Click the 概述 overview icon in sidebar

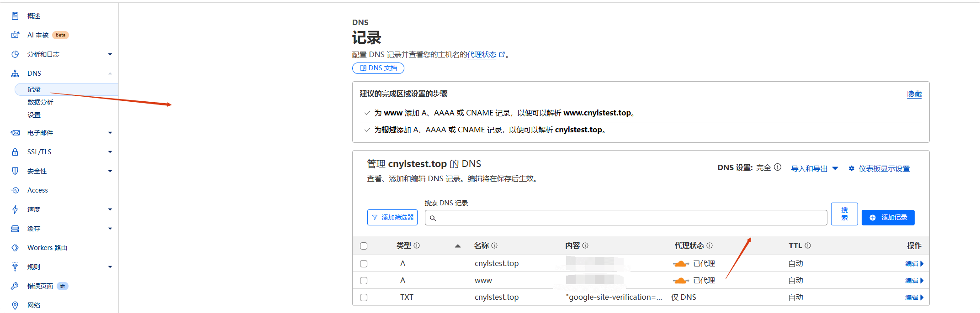(x=15, y=16)
